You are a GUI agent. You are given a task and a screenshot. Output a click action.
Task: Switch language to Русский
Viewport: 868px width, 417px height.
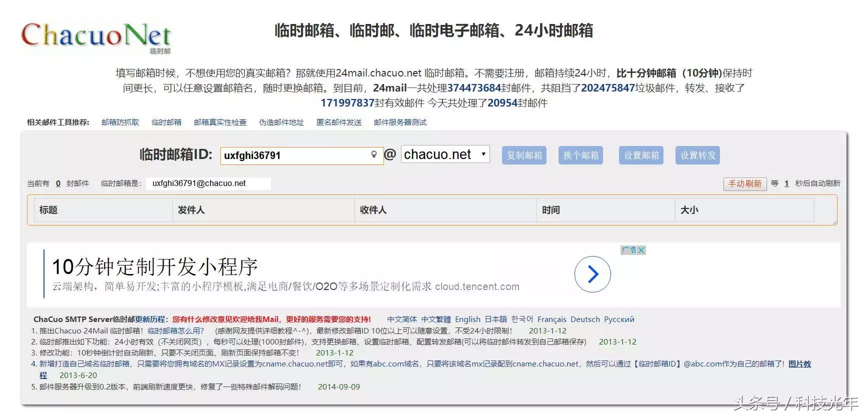click(x=619, y=319)
